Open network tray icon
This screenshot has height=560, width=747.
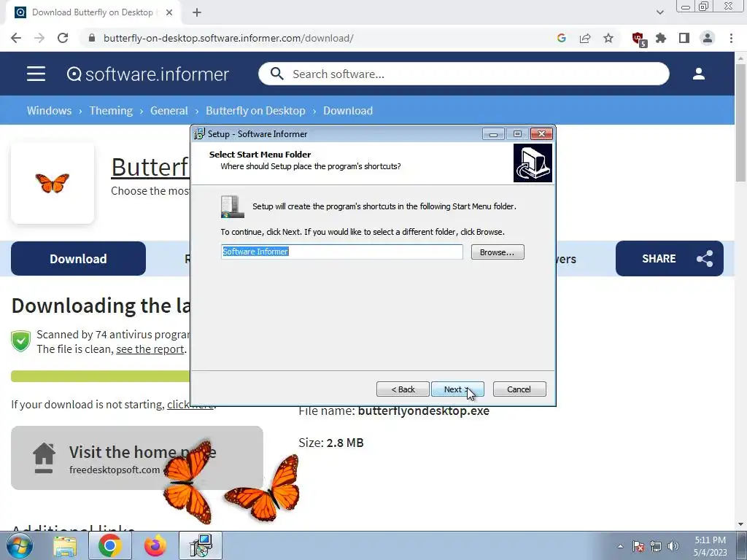coord(656,546)
